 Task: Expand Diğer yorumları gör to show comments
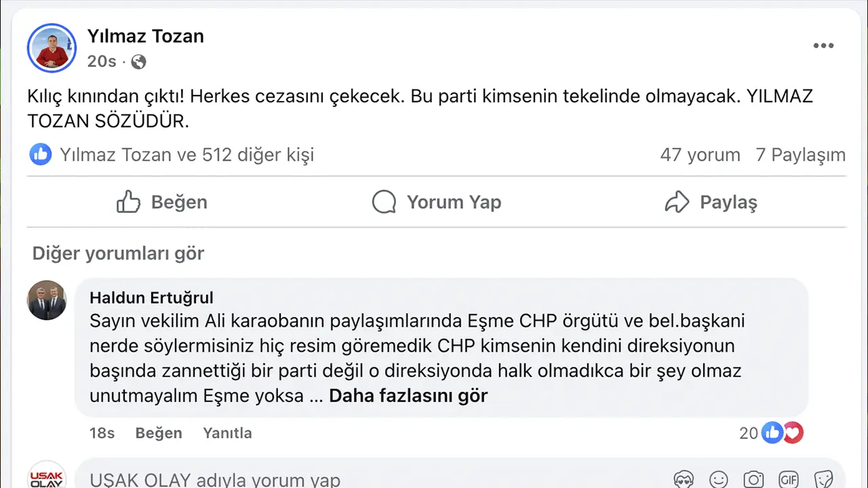click(x=119, y=253)
